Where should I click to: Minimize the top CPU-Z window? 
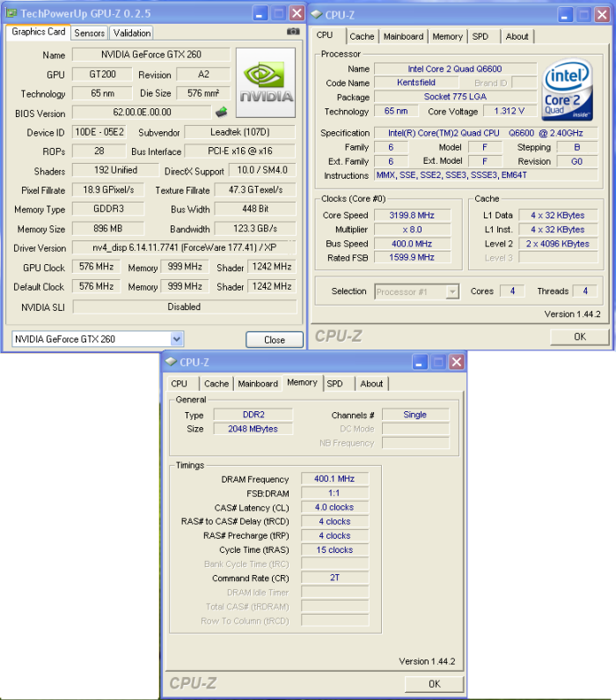[x=565, y=15]
